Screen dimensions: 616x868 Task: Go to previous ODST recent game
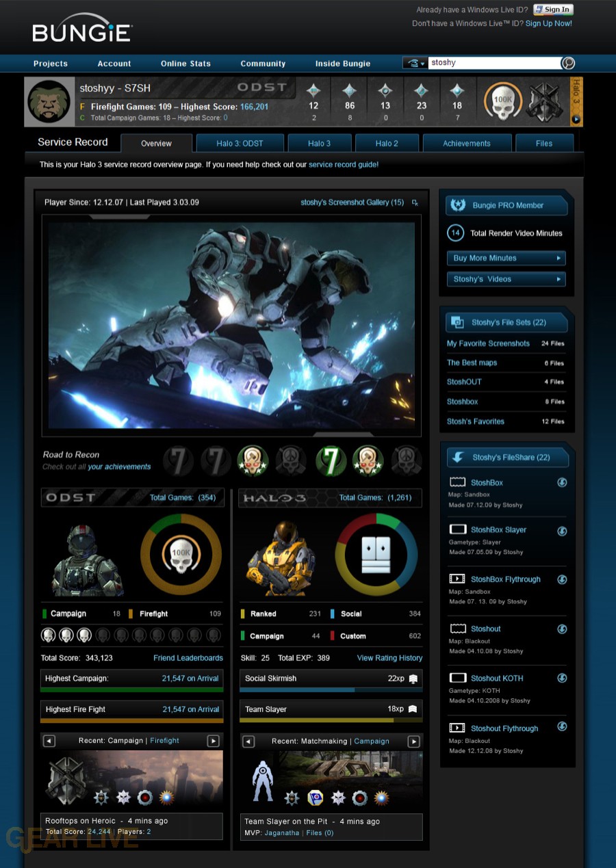coord(49,741)
